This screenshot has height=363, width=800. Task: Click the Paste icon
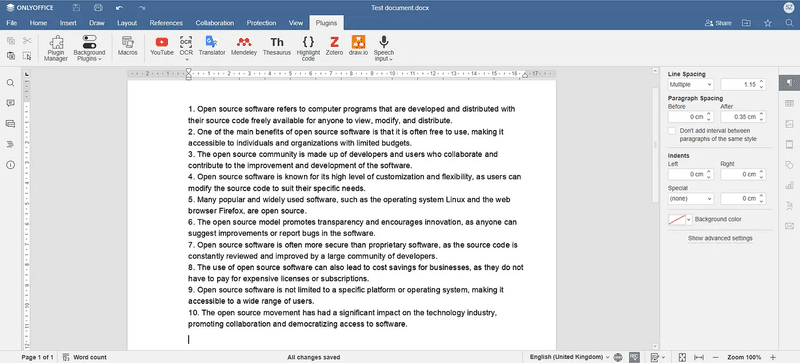coord(11,56)
